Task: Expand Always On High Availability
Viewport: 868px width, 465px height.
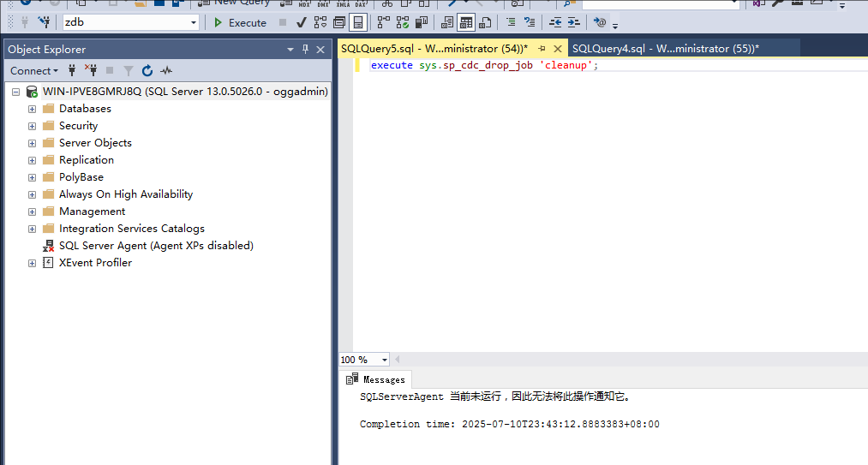Action: coord(32,195)
